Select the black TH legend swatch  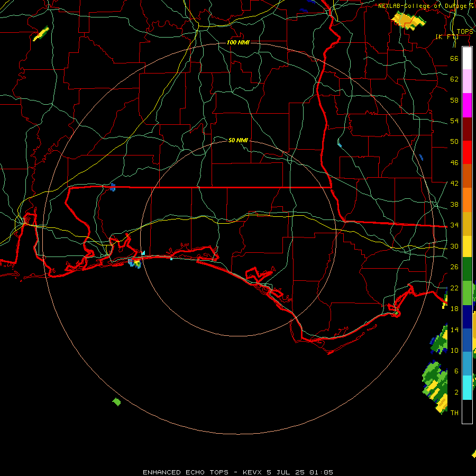point(467,411)
